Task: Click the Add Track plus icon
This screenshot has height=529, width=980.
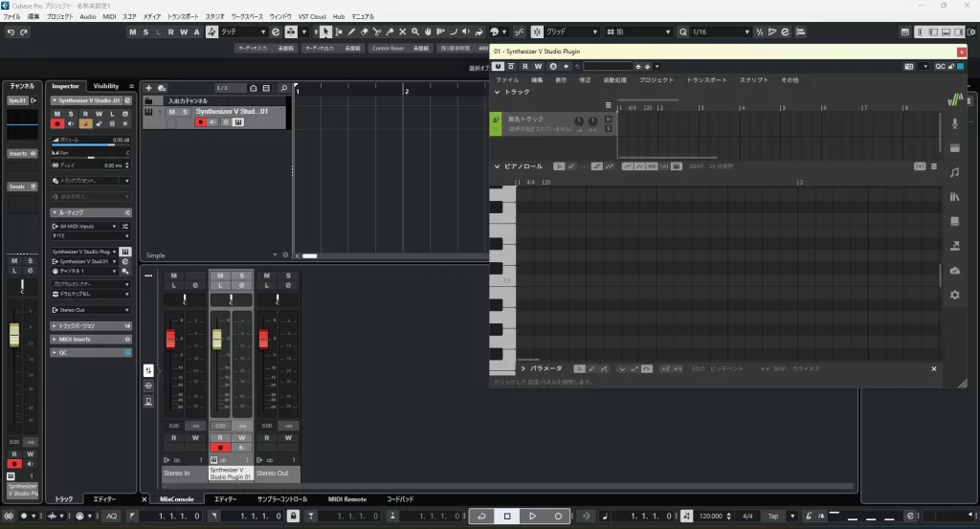Action: pos(148,88)
